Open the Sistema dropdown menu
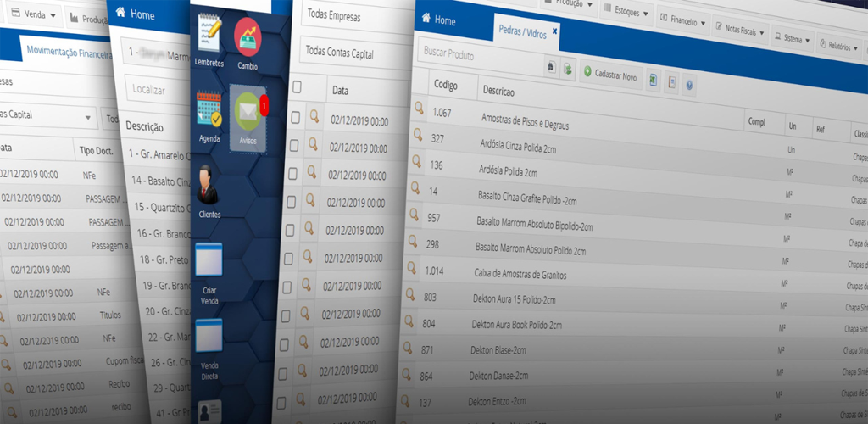Viewport: 868px width, 424px height. [x=793, y=39]
